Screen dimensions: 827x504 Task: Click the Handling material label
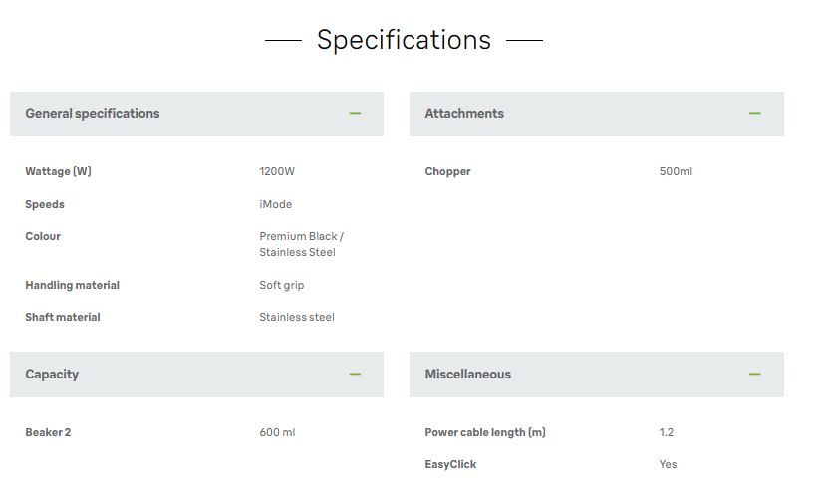click(x=72, y=285)
